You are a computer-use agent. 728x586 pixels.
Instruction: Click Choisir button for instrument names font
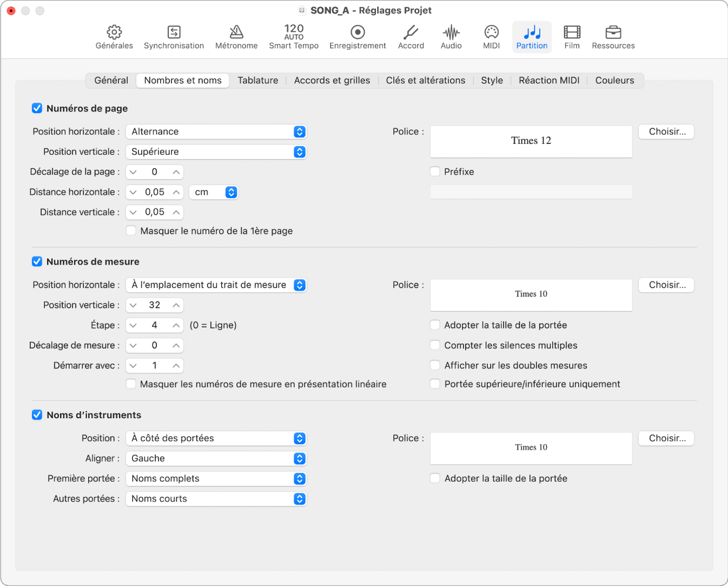point(666,438)
